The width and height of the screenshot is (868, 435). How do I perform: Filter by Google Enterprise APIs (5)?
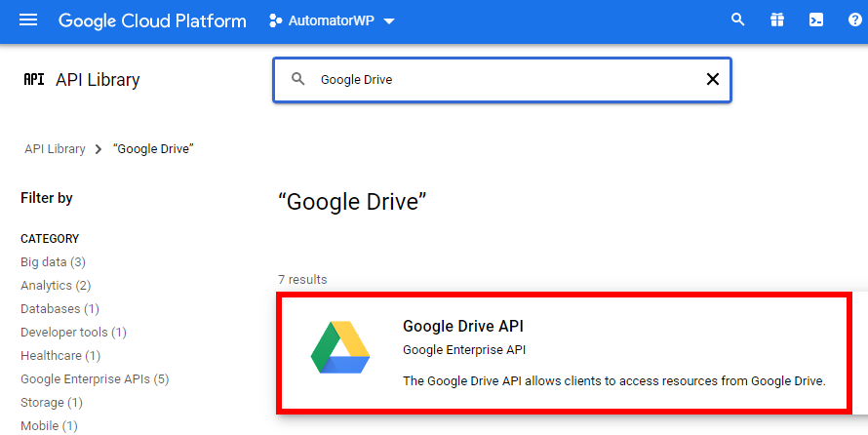95,379
